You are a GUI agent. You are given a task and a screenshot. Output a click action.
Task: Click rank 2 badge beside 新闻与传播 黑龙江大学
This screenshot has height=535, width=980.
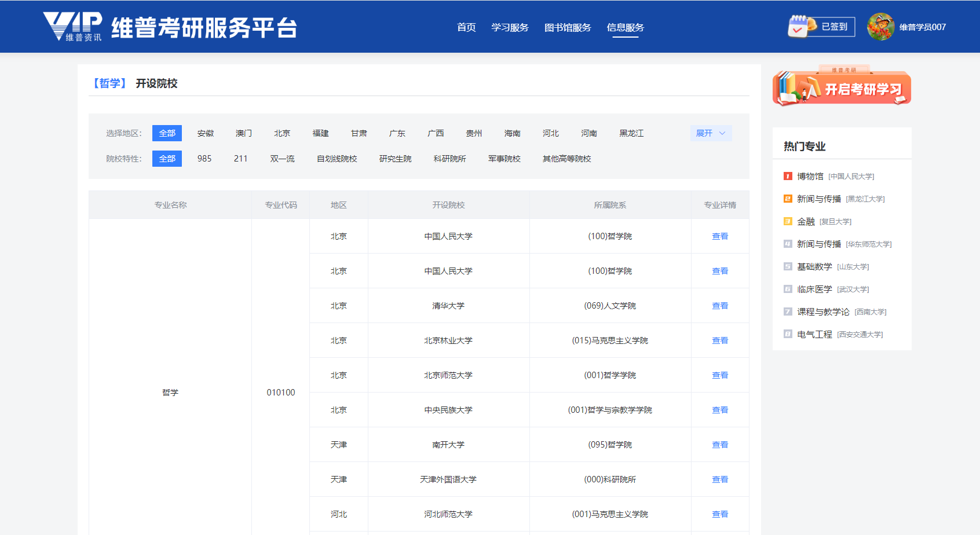[788, 199]
